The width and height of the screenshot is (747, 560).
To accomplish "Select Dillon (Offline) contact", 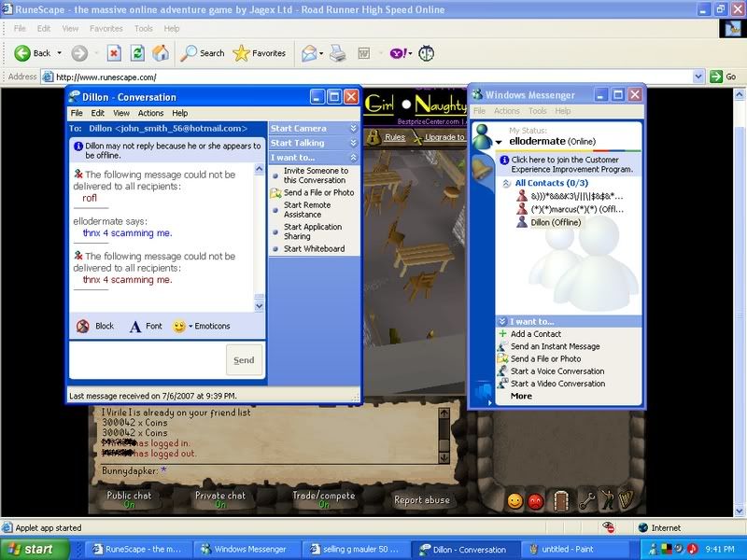I will 556,222.
